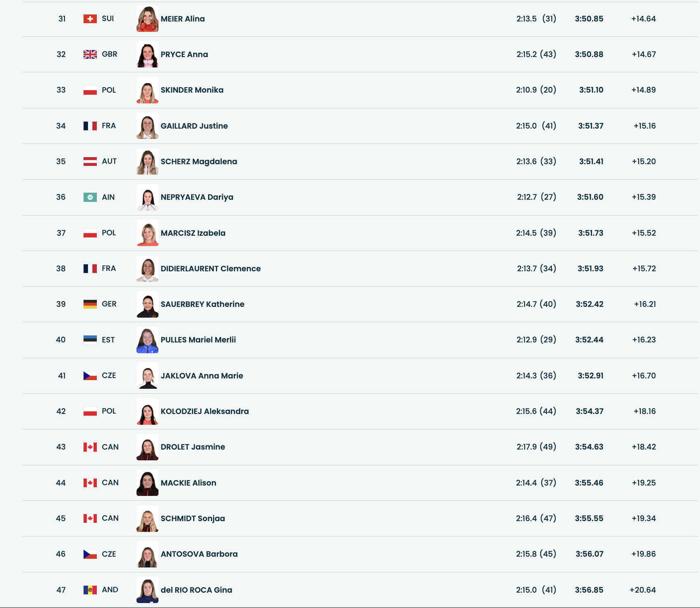Click SAUERBREY Katherine's portrait thumbnail
Image resolution: width=700 pixels, height=608 pixels.
click(147, 304)
